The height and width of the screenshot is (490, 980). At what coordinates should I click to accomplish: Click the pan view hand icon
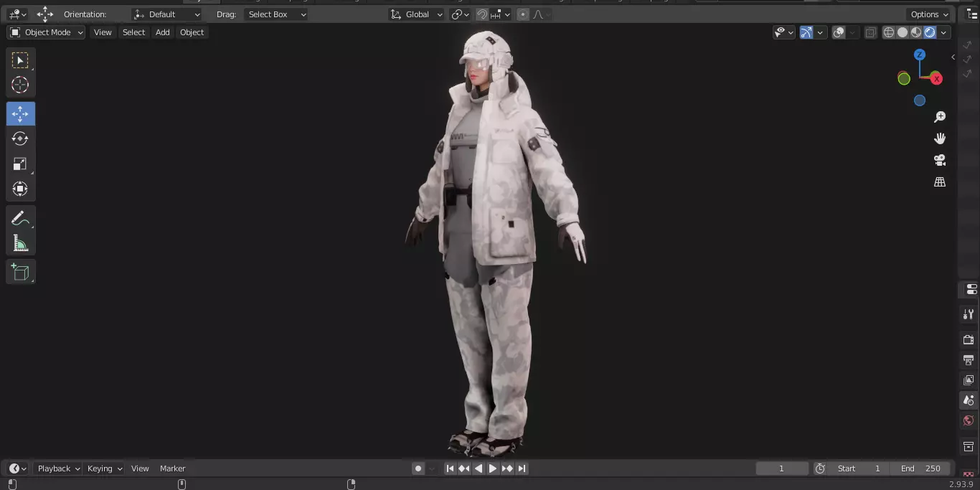coord(940,138)
